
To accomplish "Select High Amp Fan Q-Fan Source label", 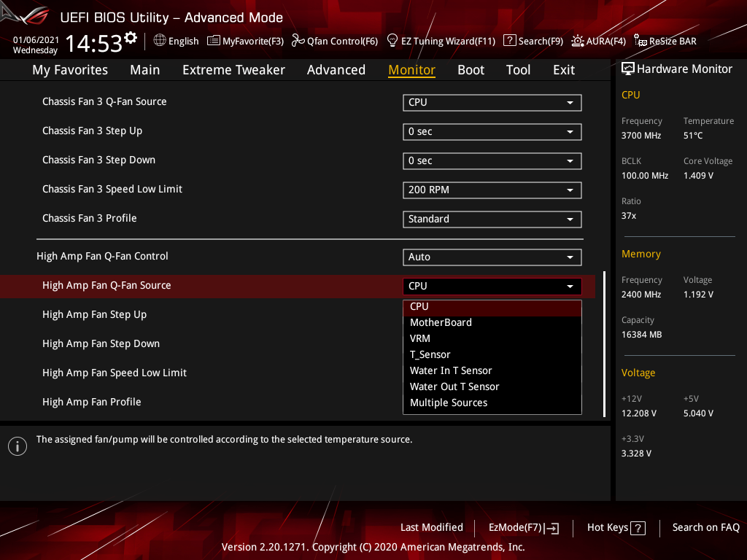I will (x=107, y=286).
